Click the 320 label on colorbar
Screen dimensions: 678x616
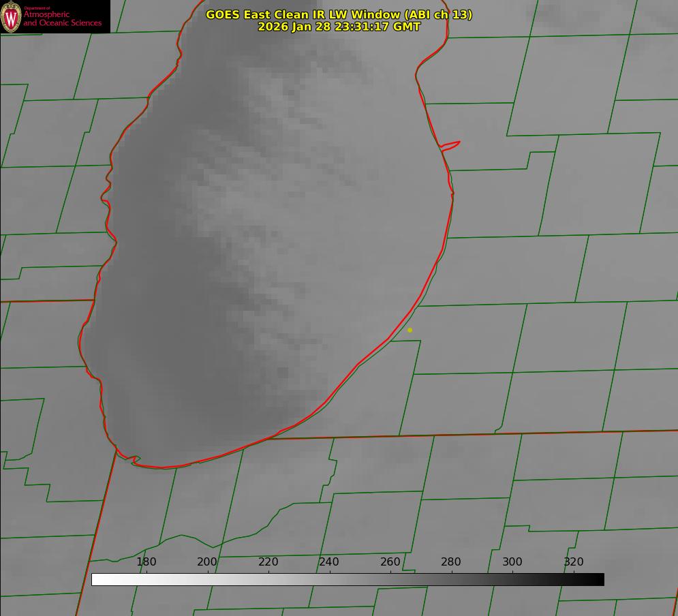(574, 562)
